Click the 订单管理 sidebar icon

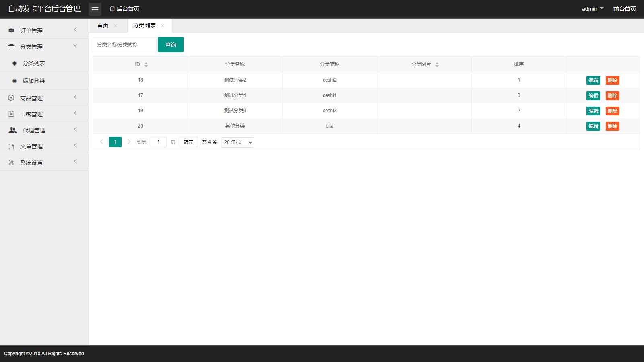tap(11, 31)
